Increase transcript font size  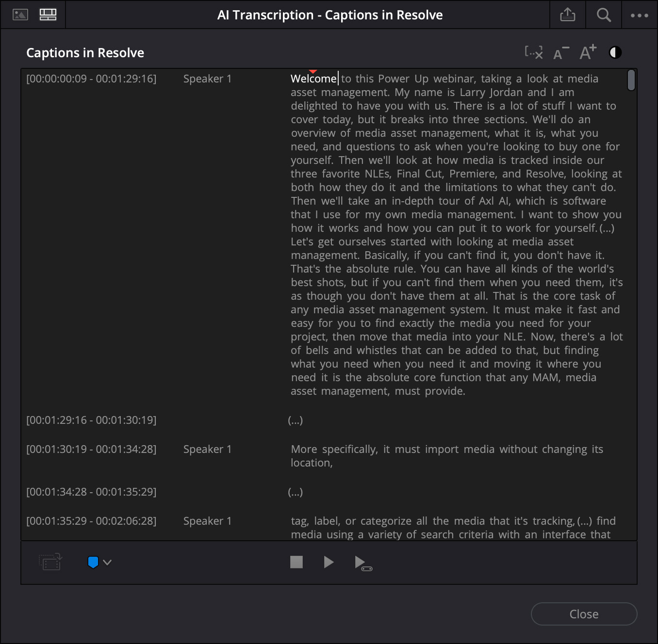coord(588,52)
